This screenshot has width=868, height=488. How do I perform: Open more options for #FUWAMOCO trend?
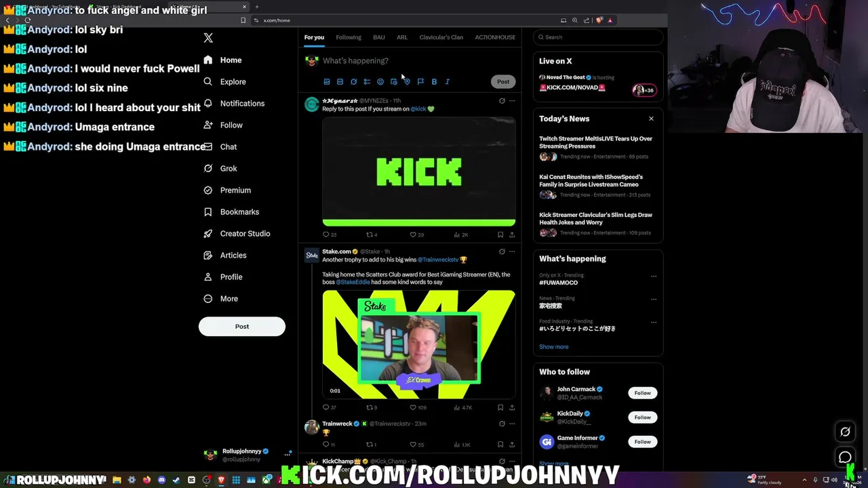(654, 277)
